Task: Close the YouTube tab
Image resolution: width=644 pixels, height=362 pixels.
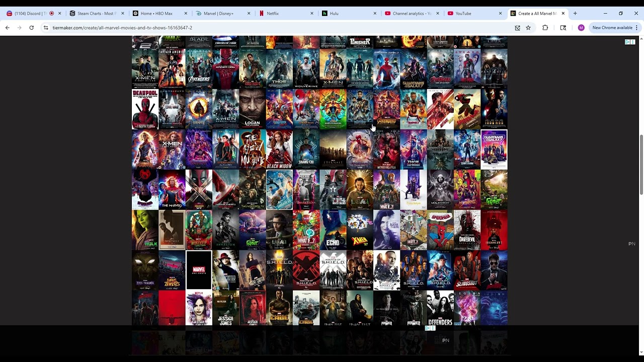Action: click(x=500, y=14)
